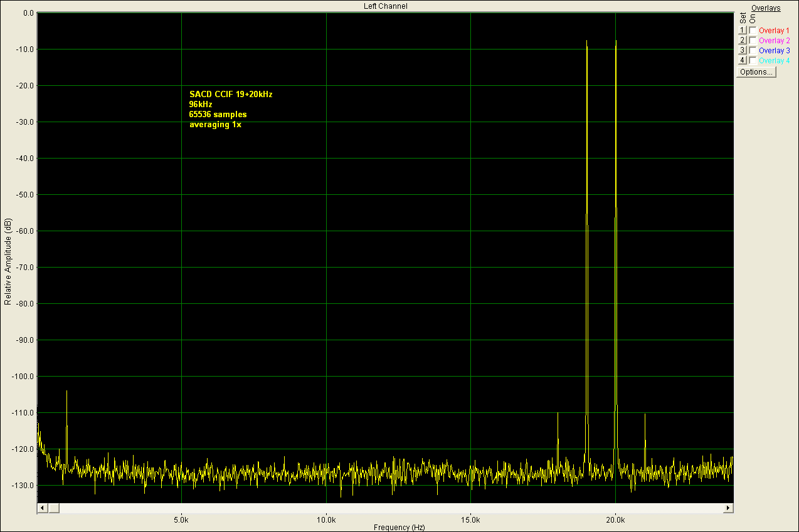Open the overlay Options... dialog
Image resolution: width=799 pixels, height=532 pixels.
756,72
